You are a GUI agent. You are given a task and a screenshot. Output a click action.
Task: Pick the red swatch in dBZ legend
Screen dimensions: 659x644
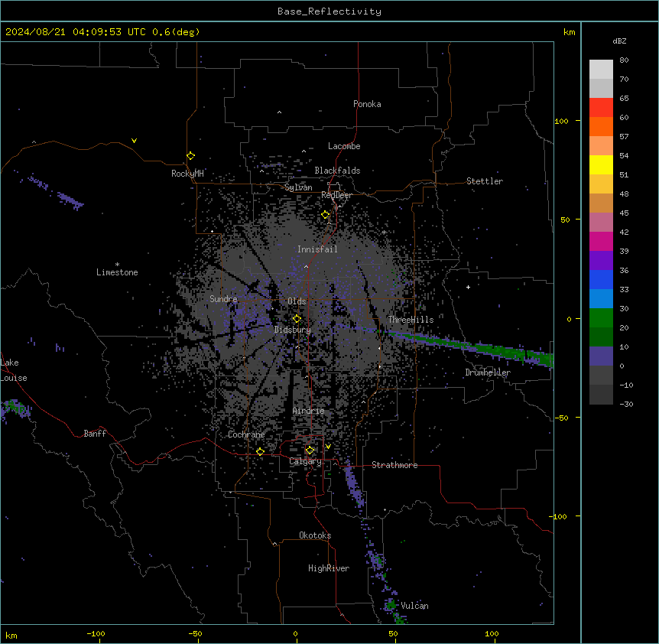[601, 108]
